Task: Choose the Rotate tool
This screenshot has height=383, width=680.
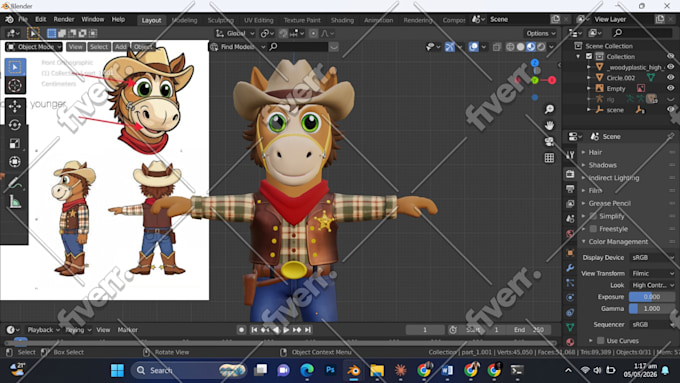Action: click(x=15, y=125)
